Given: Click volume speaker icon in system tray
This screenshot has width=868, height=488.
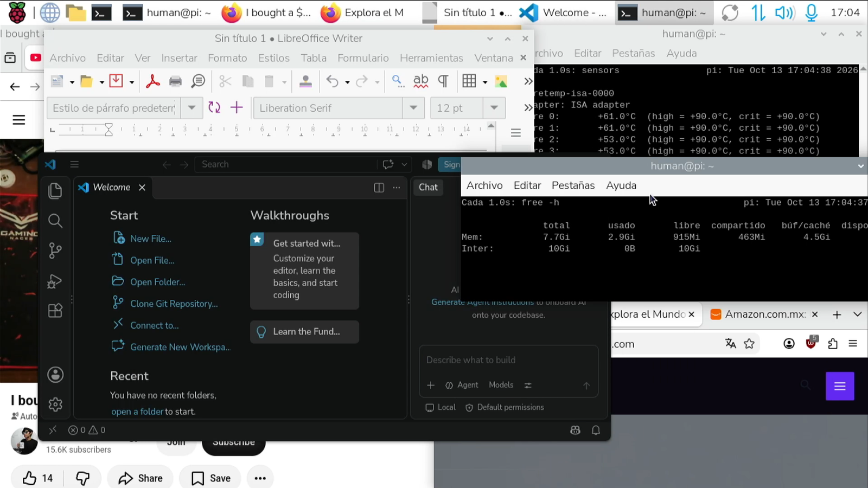Looking at the screenshot, I should (784, 12).
